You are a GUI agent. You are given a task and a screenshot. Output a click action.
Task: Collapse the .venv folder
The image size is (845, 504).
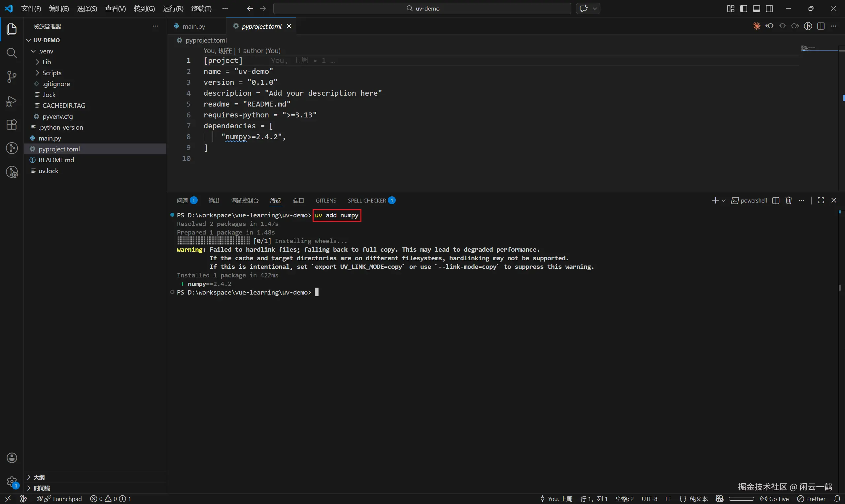tap(46, 51)
